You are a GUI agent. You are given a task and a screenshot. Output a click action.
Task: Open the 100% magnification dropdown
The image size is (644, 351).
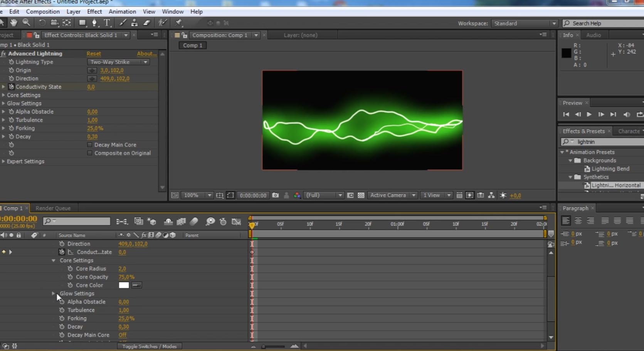coord(197,195)
